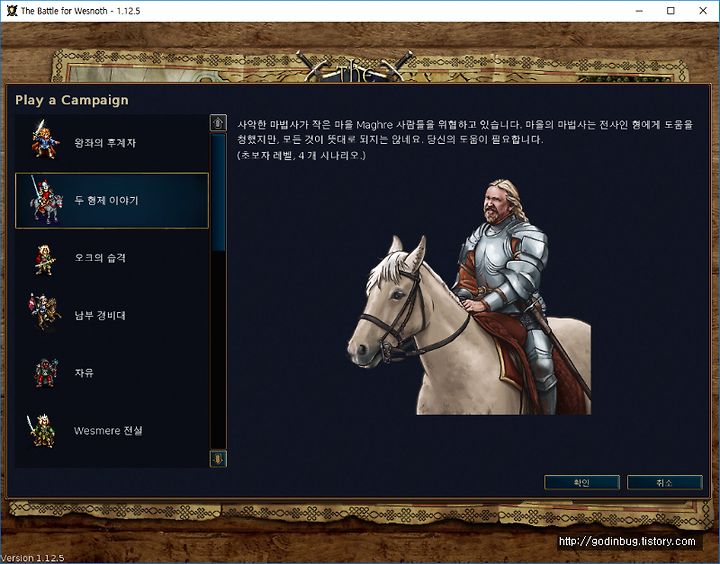
Task: Confirm campaign with the 확인 button
Action: point(582,482)
